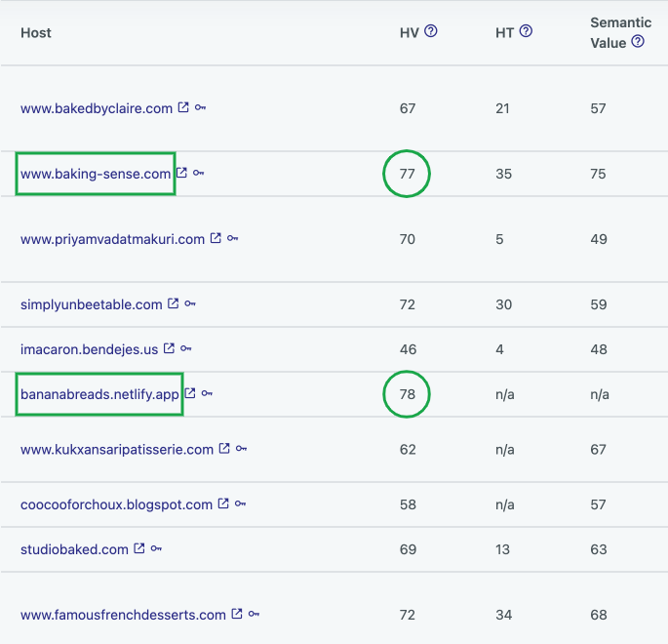The width and height of the screenshot is (668, 644).
Task: Show help tooltip for Semantic Value column
Action: (x=638, y=41)
